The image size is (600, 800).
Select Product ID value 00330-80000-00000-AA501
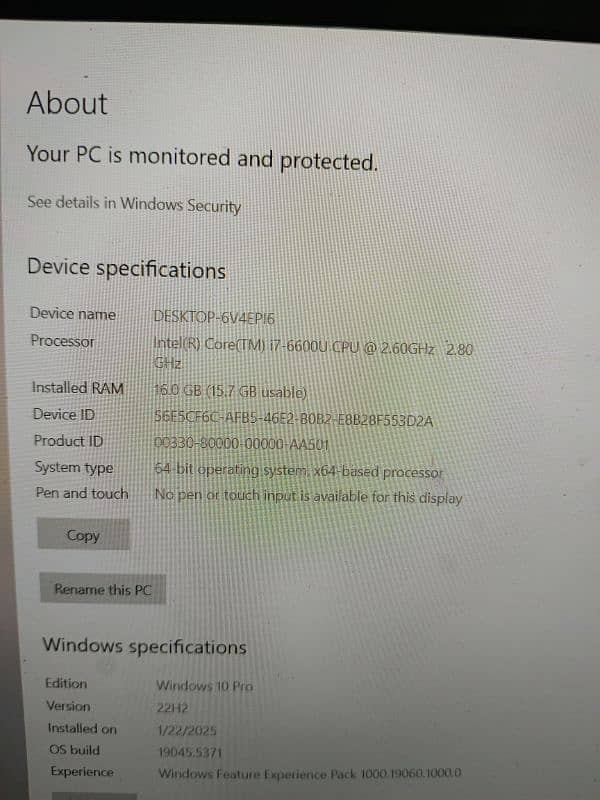pos(241,444)
